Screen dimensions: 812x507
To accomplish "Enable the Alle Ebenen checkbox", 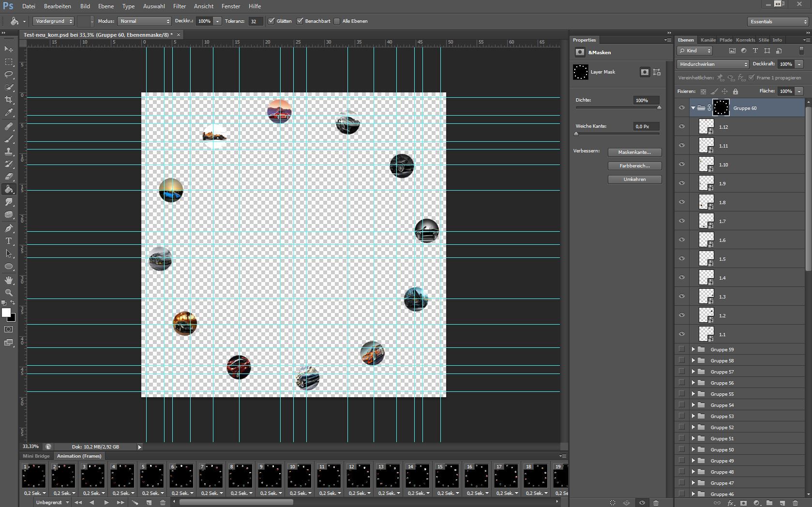I will coord(337,21).
